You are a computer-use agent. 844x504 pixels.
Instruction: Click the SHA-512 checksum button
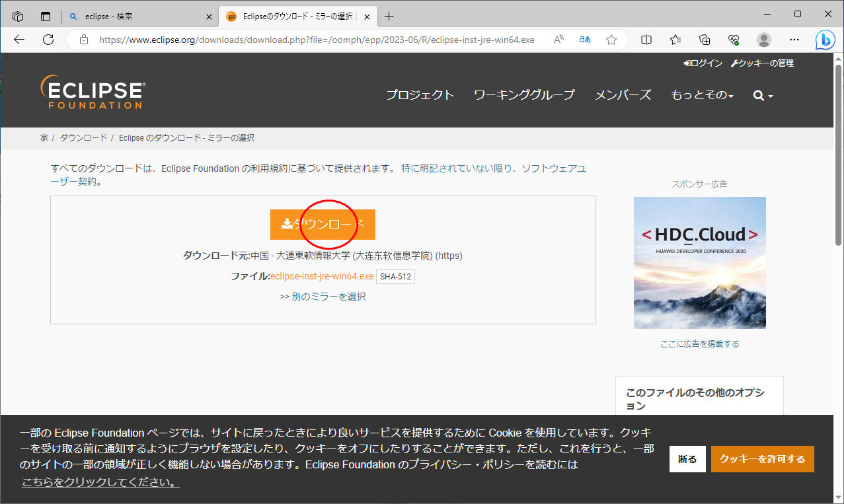tap(395, 276)
